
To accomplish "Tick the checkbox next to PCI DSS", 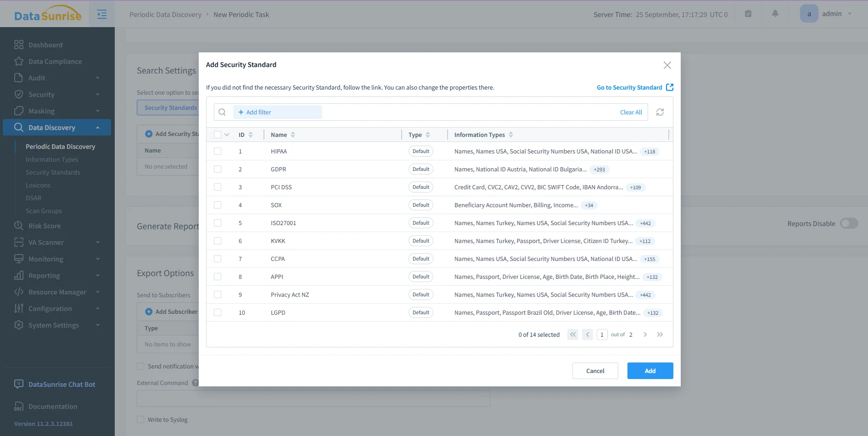I will [x=218, y=187].
